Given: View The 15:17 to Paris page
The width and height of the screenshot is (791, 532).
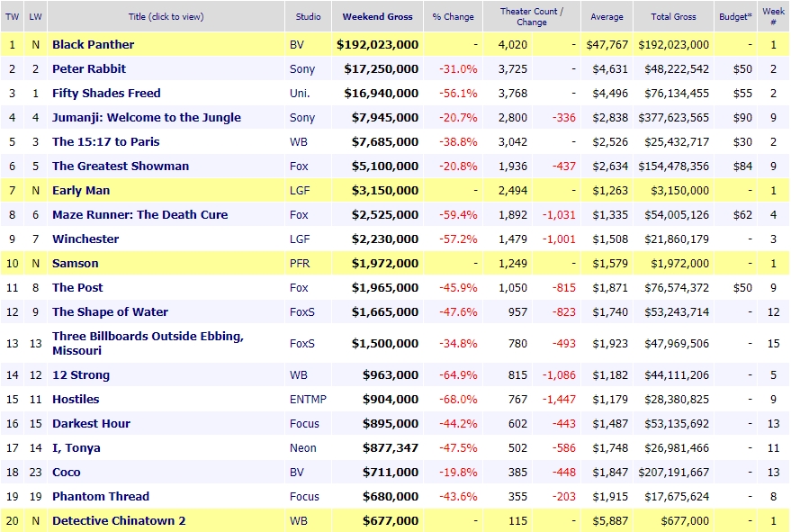Looking at the screenshot, I should coord(106,142).
